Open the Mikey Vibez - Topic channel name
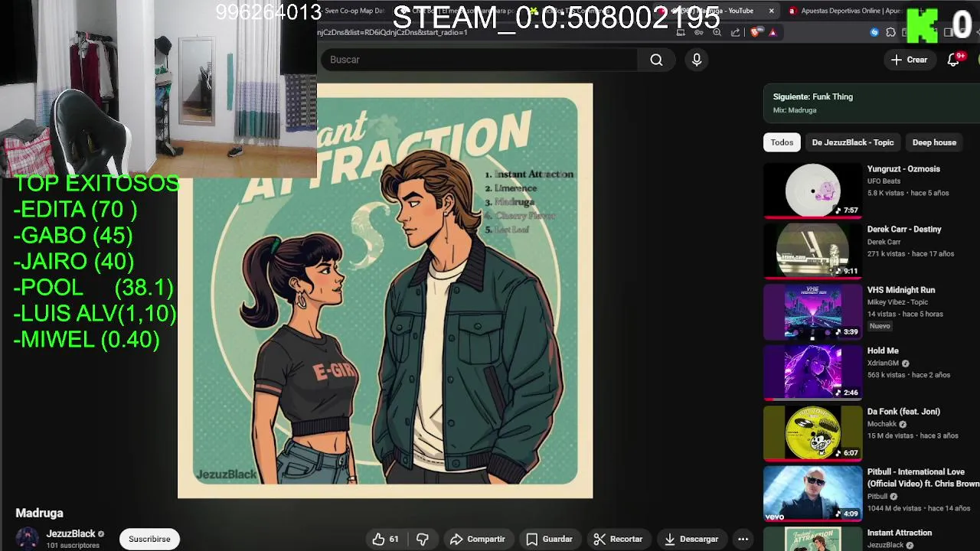This screenshot has width=980, height=551. (897, 302)
